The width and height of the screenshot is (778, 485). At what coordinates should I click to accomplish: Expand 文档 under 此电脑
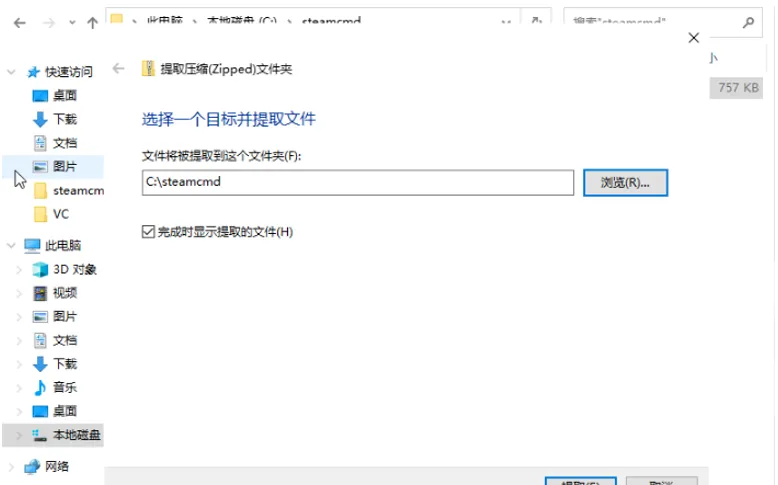tap(19, 341)
